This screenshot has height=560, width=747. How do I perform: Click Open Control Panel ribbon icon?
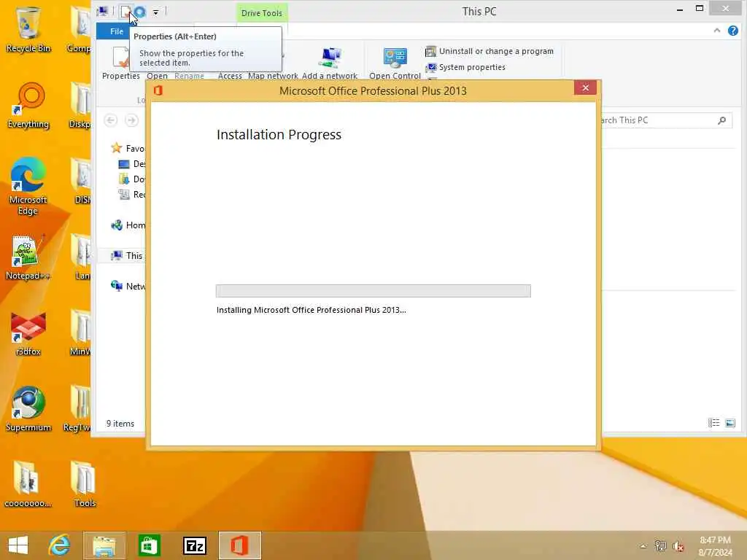tap(395, 63)
